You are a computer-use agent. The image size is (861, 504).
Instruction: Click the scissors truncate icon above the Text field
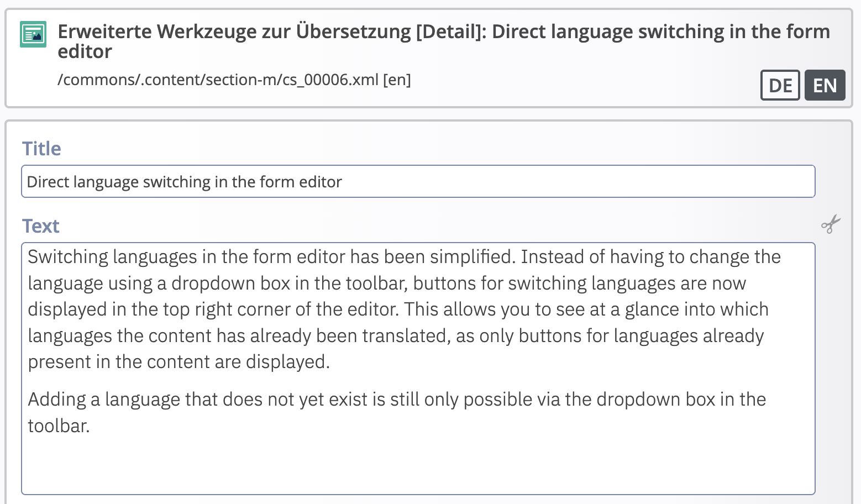tap(831, 224)
